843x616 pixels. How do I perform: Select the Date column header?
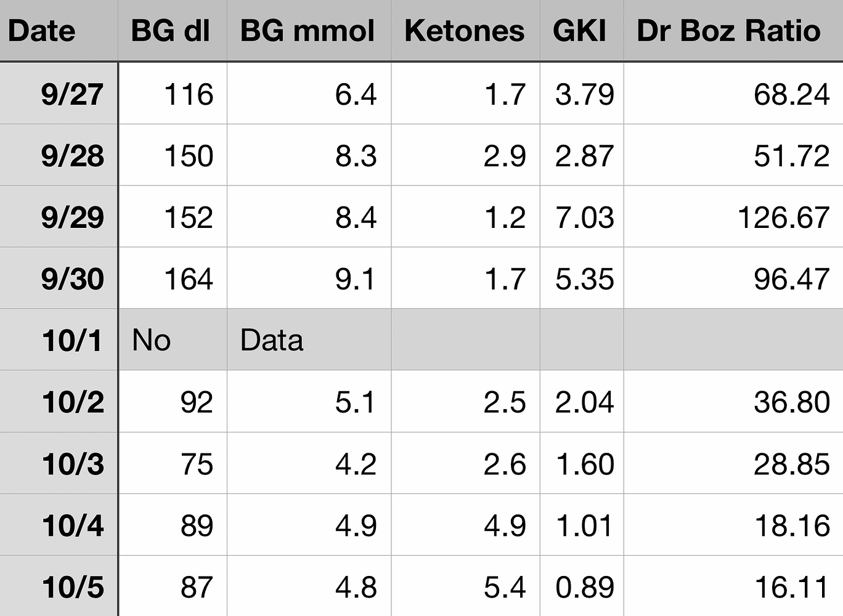tap(58, 31)
